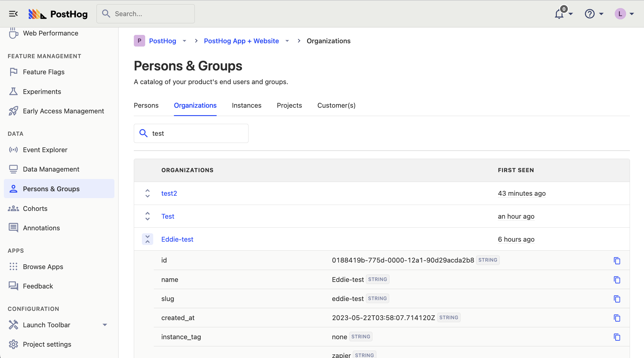Open Browse Apps

(x=43, y=266)
